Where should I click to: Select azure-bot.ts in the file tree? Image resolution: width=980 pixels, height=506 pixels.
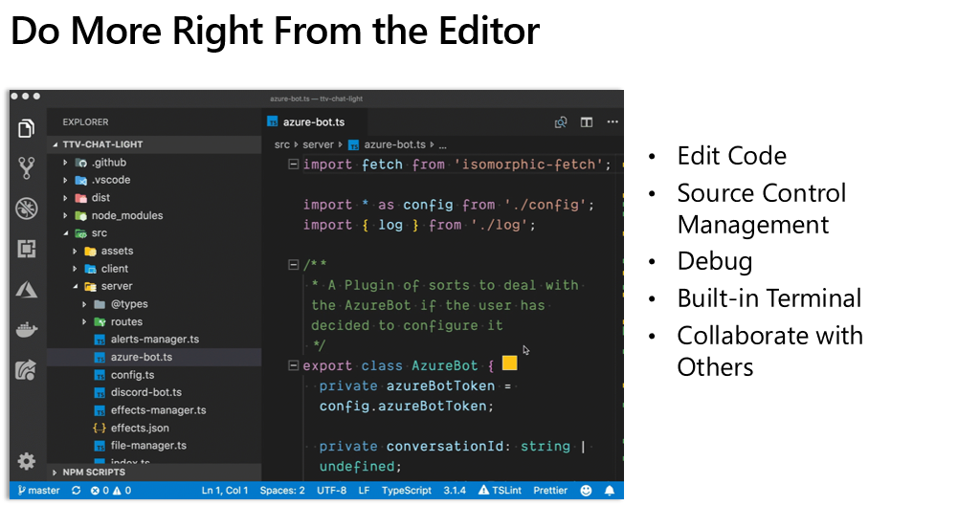[154, 358]
